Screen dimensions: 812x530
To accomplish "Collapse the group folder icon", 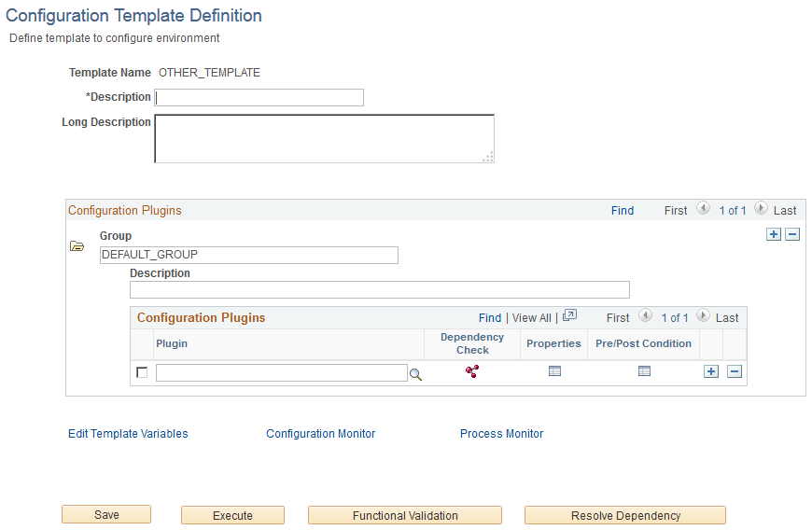I will (77, 246).
